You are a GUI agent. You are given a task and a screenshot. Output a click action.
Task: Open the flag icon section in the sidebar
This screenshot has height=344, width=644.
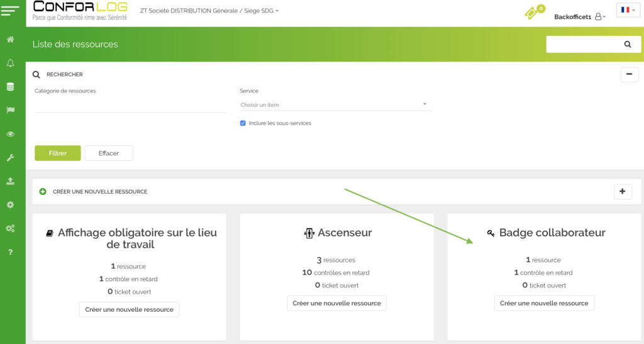[x=11, y=110]
